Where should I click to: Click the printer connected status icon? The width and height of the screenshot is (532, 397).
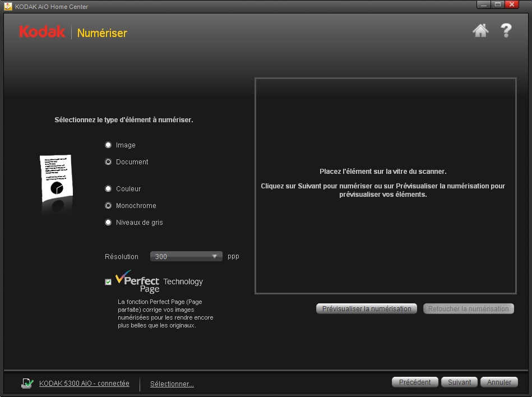(27, 384)
